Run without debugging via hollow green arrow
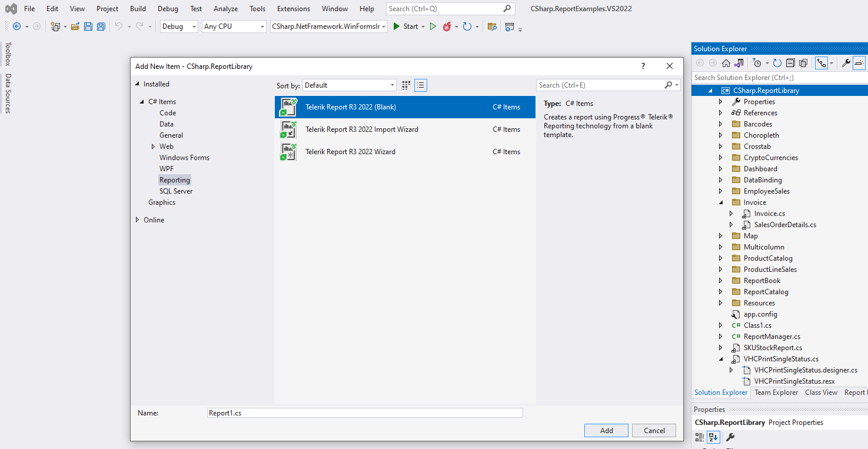The image size is (868, 449). 433,26
